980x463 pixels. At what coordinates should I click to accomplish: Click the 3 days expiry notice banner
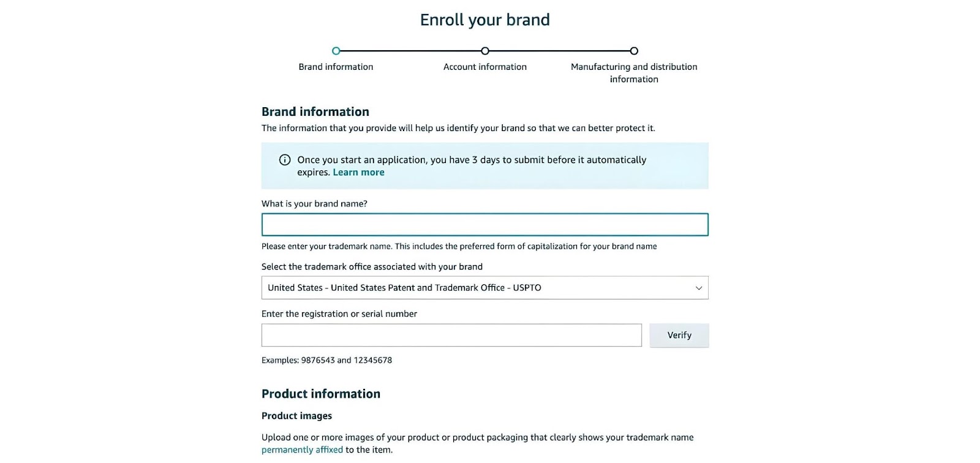[485, 166]
